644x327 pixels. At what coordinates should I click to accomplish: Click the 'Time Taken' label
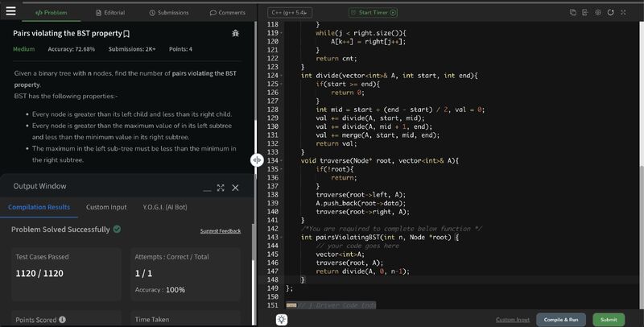[152, 320]
